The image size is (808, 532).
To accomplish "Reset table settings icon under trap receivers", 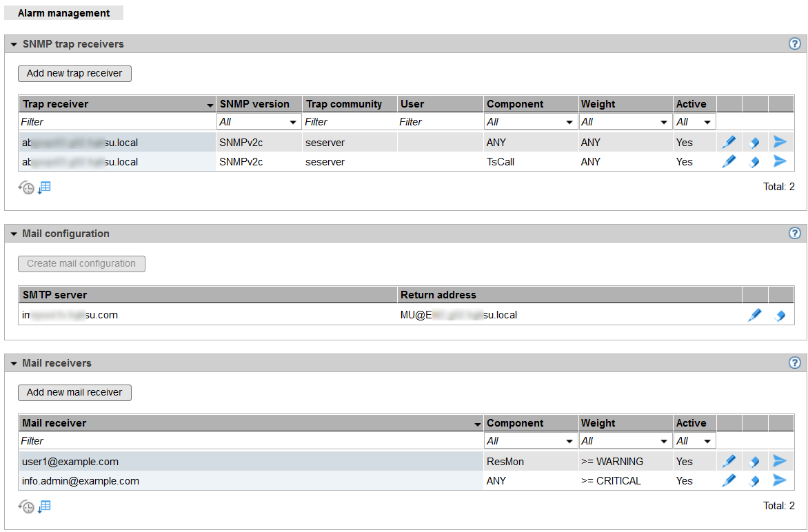I will pos(26,187).
